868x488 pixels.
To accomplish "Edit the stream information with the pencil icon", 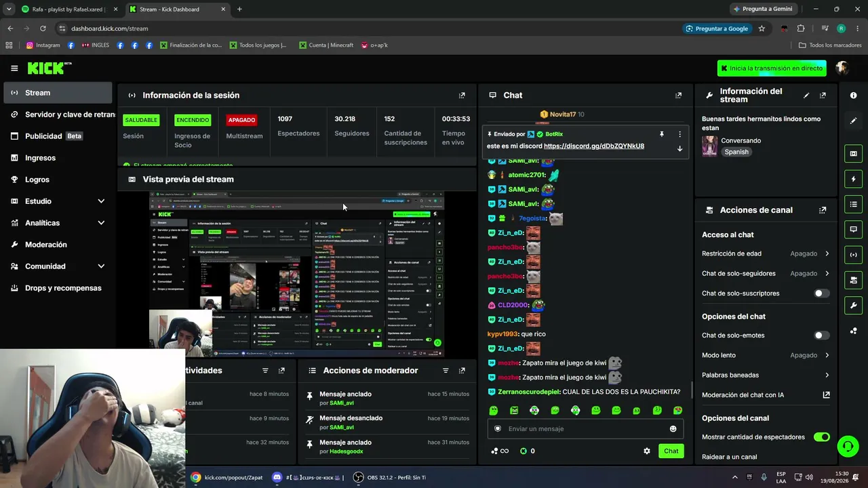I will 806,96.
